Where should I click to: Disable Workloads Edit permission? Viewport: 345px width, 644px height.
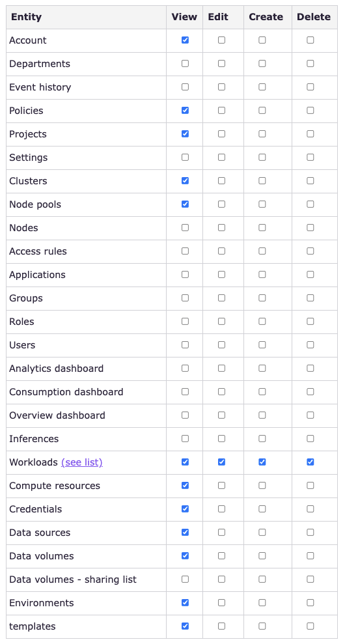pos(222,462)
